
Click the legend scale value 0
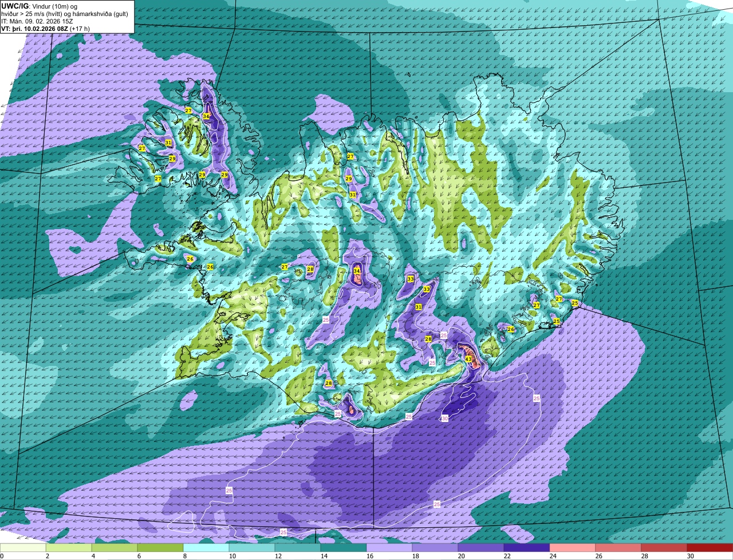tap(2, 556)
